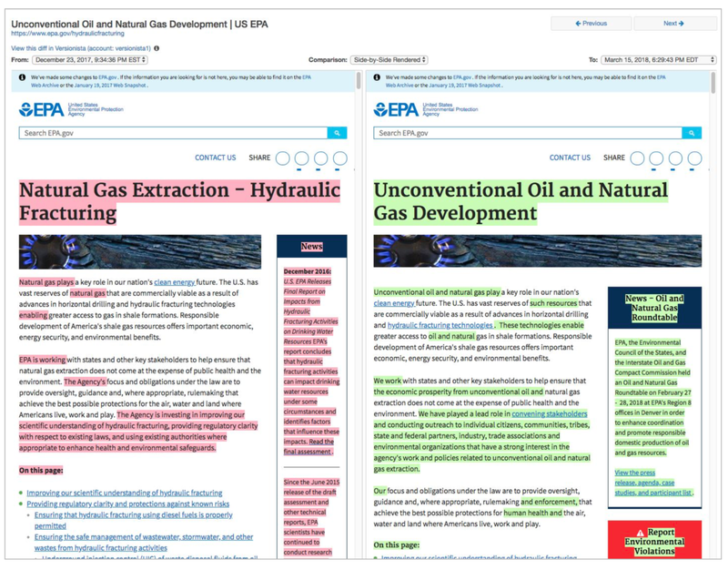Screen dimensions: 728x570
Task: Open the From date version dropdown
Action: point(90,60)
